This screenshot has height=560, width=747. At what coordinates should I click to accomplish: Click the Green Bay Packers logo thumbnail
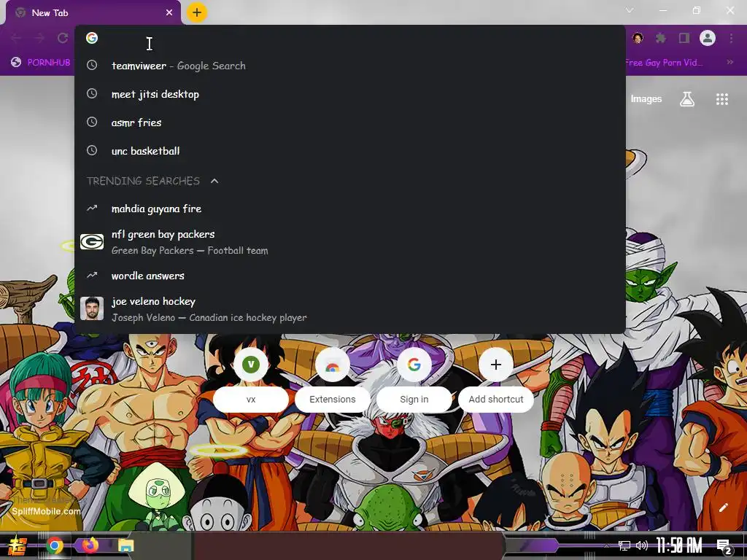point(92,242)
